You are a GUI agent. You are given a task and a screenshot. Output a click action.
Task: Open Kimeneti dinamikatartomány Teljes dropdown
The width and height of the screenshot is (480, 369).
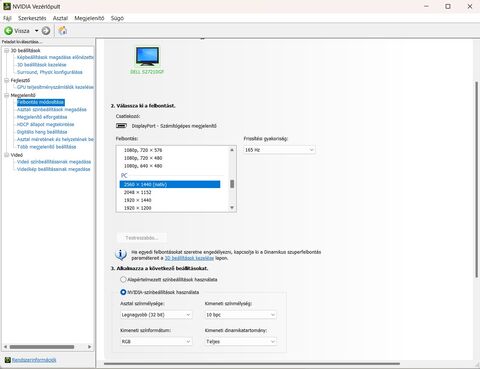[241, 342]
